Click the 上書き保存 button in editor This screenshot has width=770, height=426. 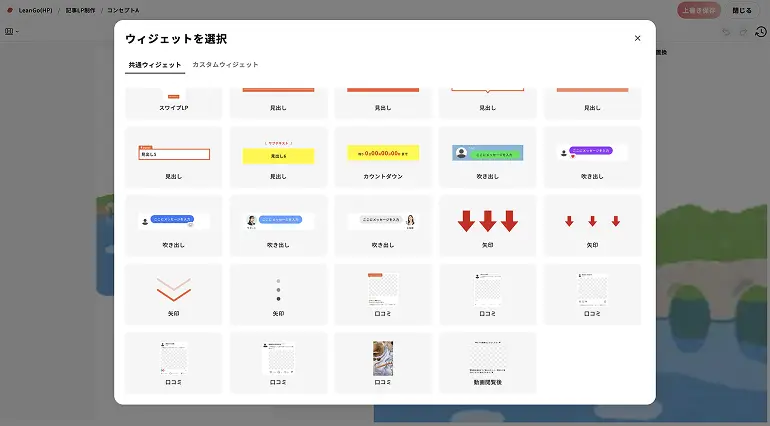pyautogui.click(x=699, y=10)
